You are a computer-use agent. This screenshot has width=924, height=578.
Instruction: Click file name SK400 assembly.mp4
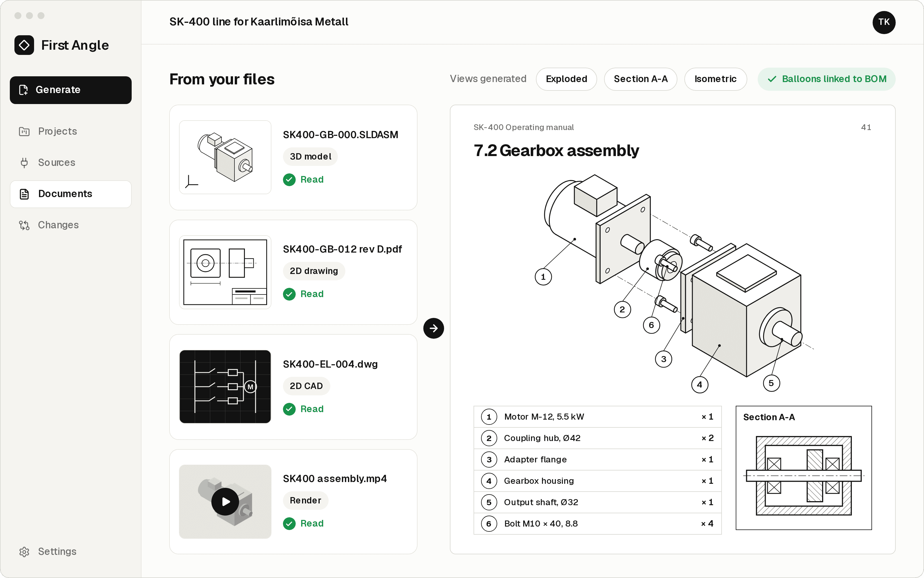coord(335,479)
